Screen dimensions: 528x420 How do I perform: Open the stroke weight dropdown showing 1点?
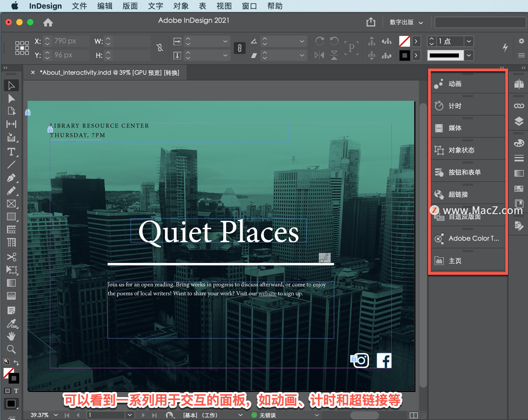pyautogui.click(x=469, y=41)
